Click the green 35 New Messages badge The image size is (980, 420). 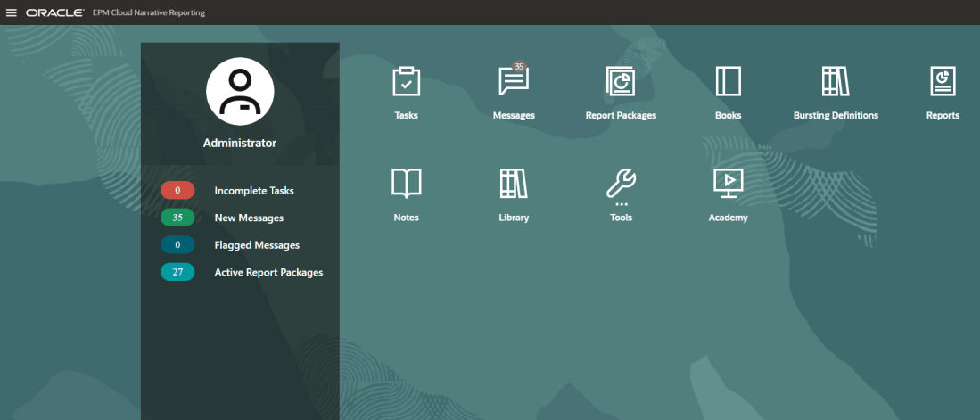pyautogui.click(x=177, y=218)
